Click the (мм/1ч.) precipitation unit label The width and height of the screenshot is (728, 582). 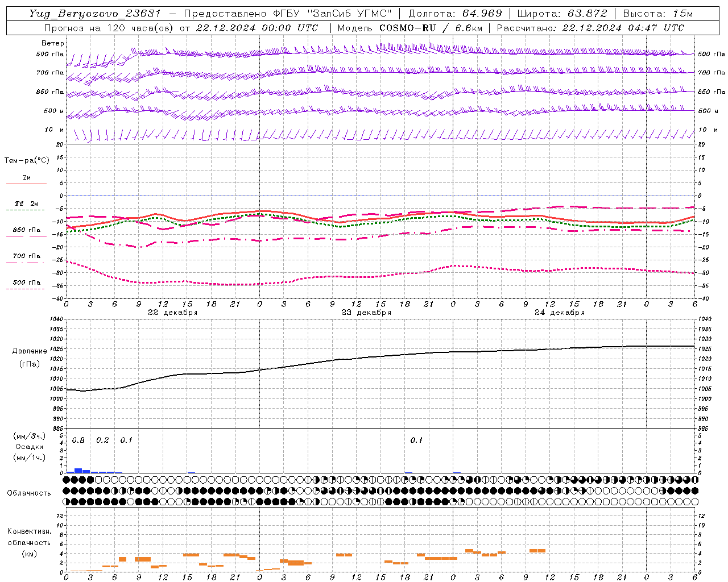point(30,458)
